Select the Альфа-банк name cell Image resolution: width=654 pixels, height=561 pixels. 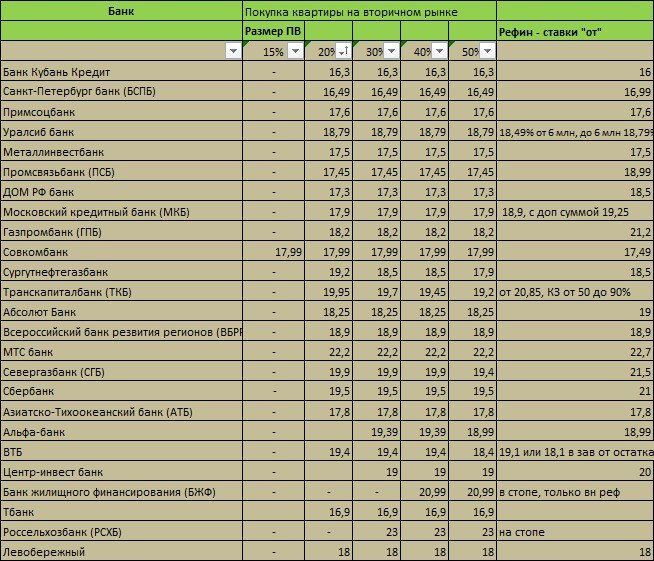tap(121, 432)
